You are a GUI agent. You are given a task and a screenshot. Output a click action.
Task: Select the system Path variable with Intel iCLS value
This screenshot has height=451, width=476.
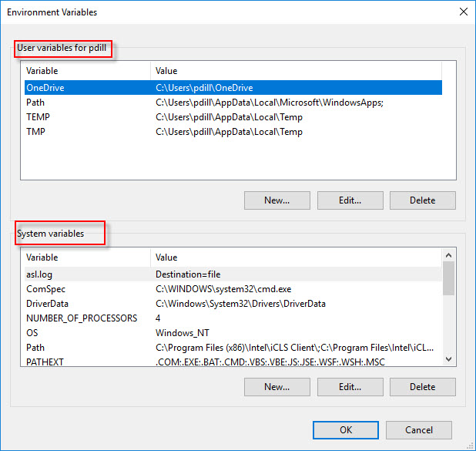tap(233, 348)
